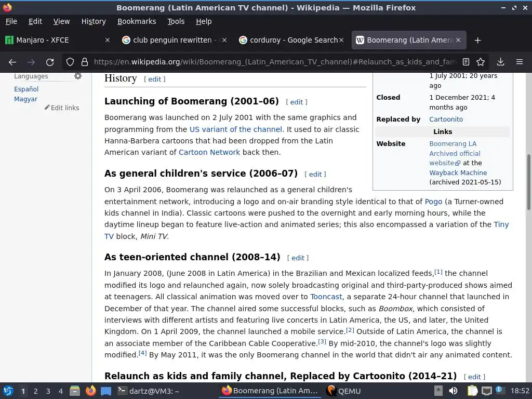This screenshot has width=532, height=399.
Task: Switch to workspace 3
Action: 48,391
